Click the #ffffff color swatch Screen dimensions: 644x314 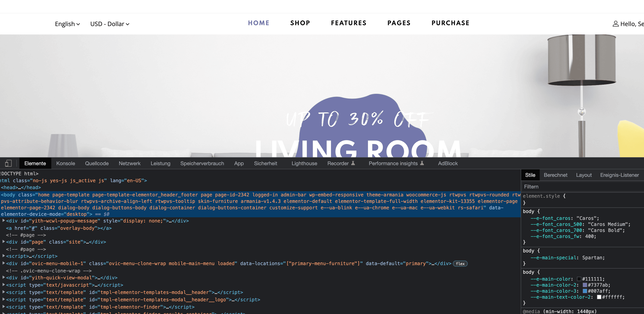coord(599,297)
